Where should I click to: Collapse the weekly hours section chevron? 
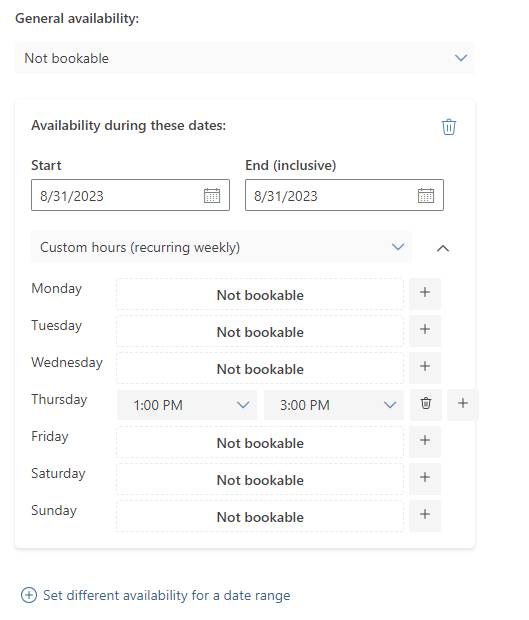(x=443, y=248)
